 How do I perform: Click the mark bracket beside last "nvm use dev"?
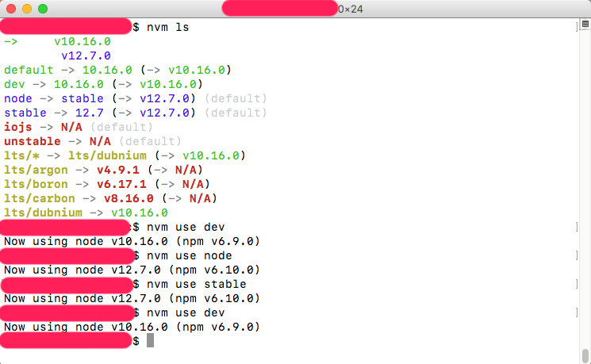point(575,312)
